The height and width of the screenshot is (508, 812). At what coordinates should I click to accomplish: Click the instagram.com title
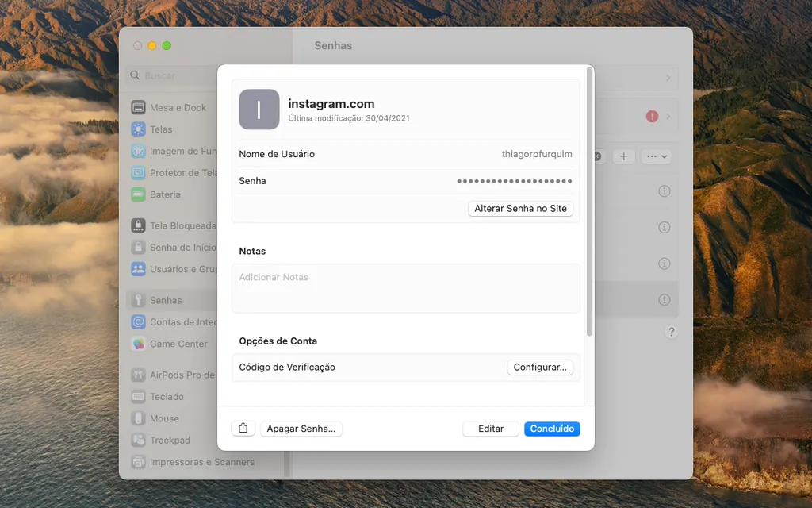[x=331, y=104]
